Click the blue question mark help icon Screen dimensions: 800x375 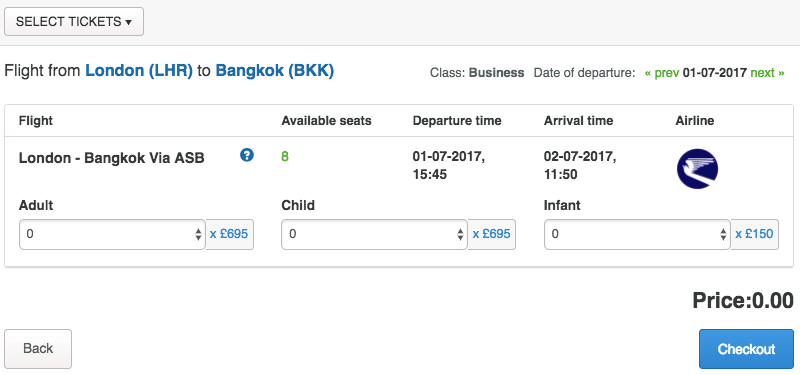coord(247,155)
